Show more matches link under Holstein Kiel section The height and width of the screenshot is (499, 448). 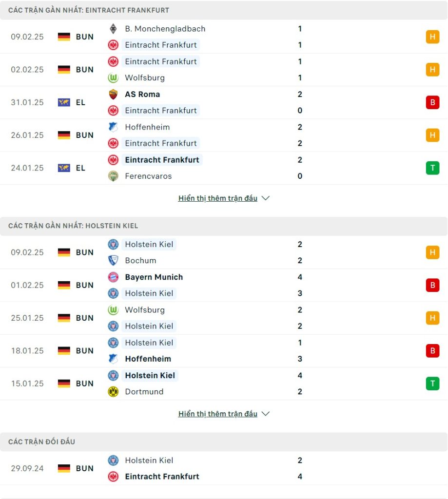tap(218, 414)
